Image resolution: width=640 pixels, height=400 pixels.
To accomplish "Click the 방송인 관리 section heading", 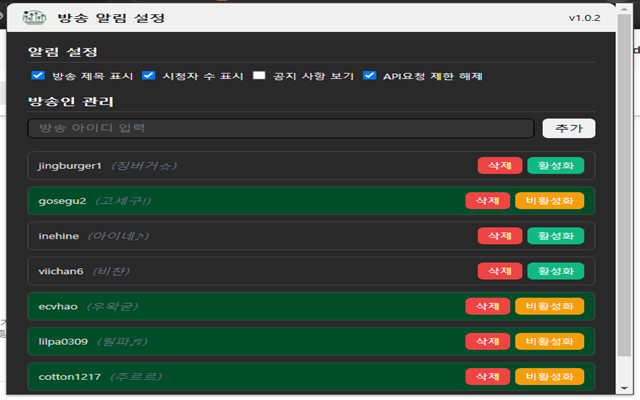I will click(x=70, y=102).
